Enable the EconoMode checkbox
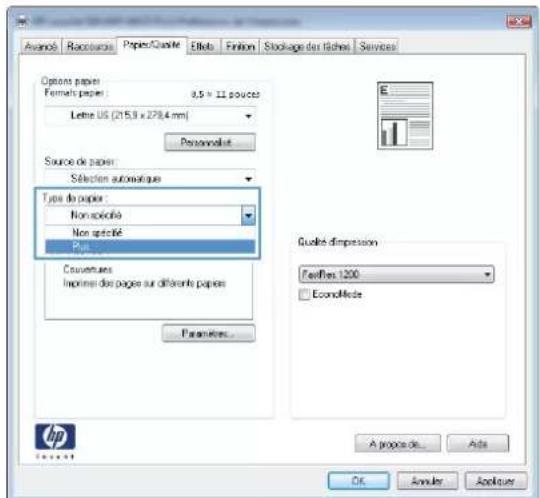This screenshot has width=540, height=498. pyautogui.click(x=304, y=295)
